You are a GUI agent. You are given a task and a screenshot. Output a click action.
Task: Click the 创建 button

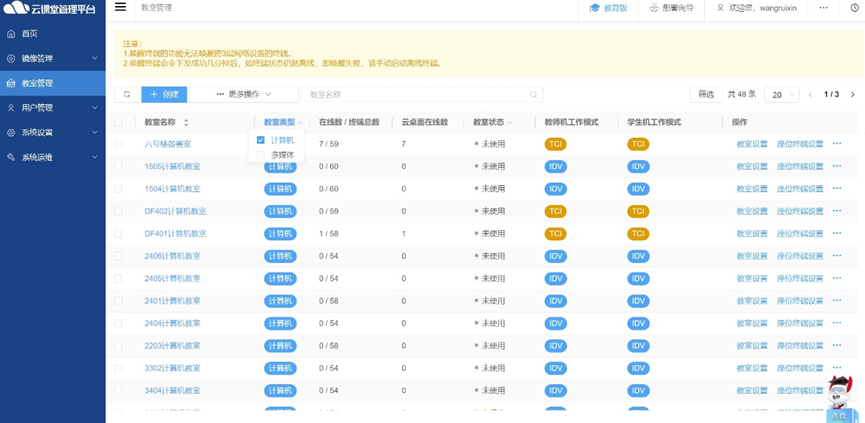(x=164, y=95)
